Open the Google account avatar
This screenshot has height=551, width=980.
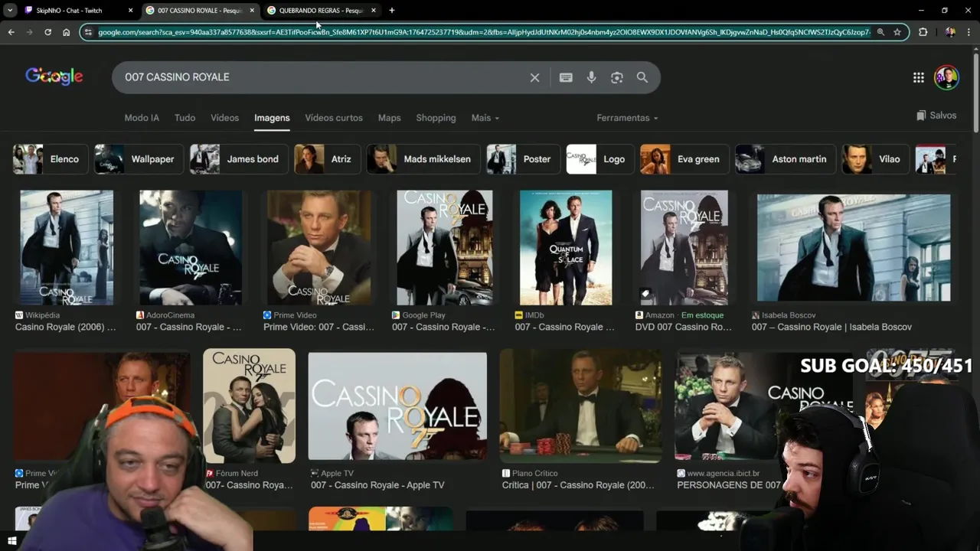[946, 77]
